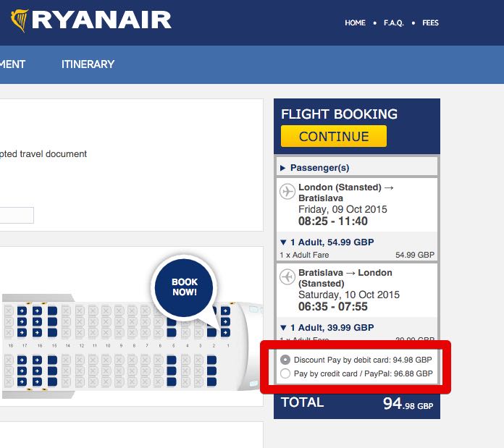Collapse the 1 Adult, 39.99 GBP breakdown

[x=327, y=328]
